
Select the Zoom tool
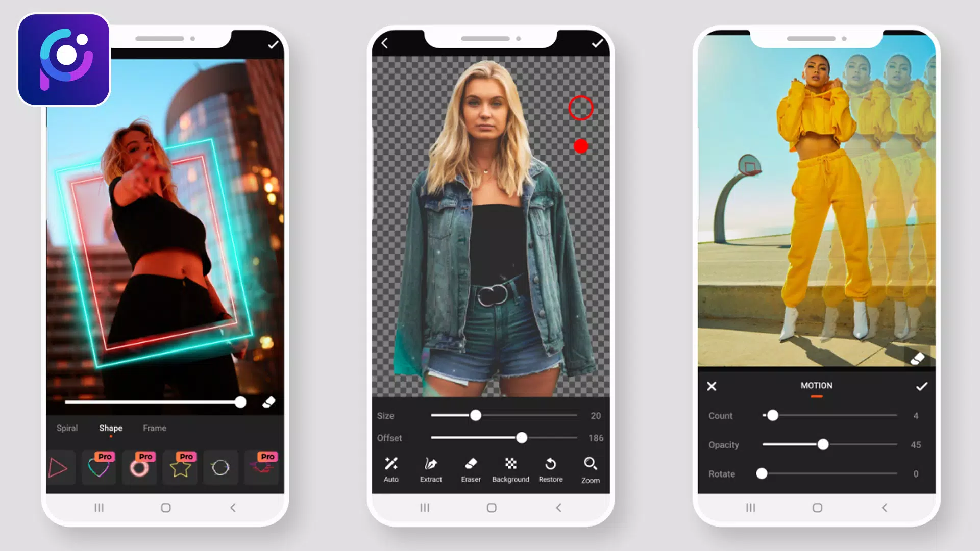[x=590, y=469]
